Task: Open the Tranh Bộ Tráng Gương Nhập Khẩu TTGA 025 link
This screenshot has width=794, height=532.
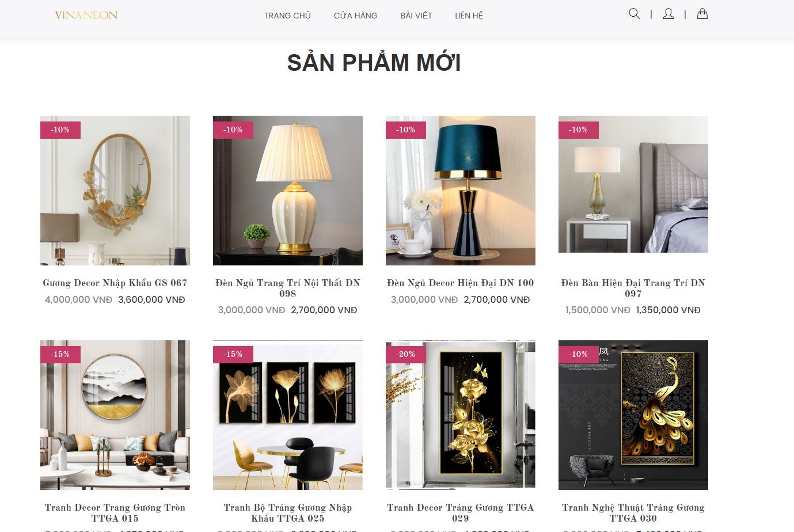Action: coord(288,512)
